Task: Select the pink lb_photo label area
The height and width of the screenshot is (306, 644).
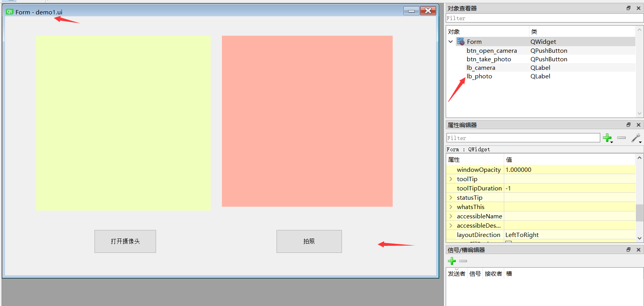Action: point(307,121)
